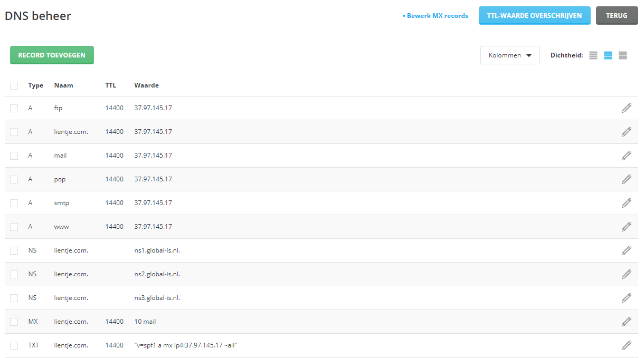Image resolution: width=644 pixels, height=358 pixels.
Task: Edit the TXT SPF record pencil icon
Action: point(626,345)
